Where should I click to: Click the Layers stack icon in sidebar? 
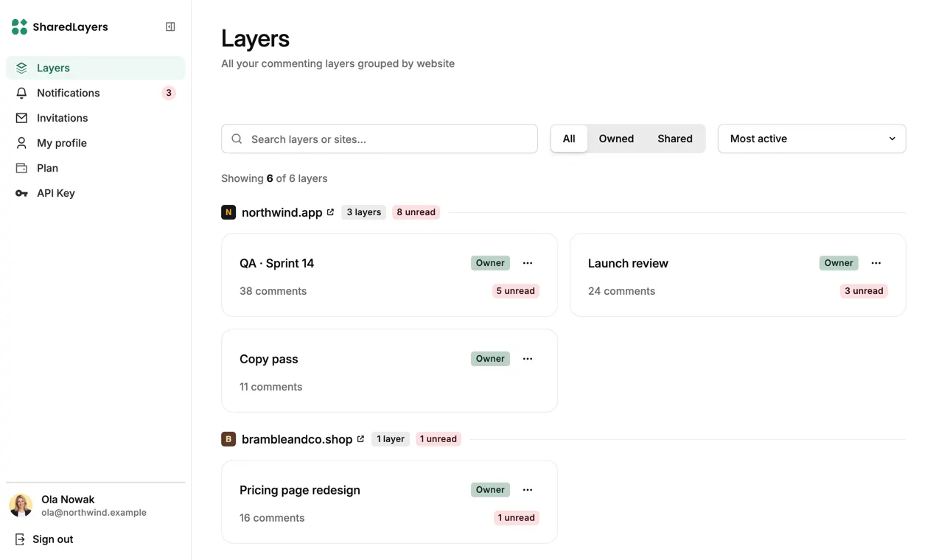(21, 68)
